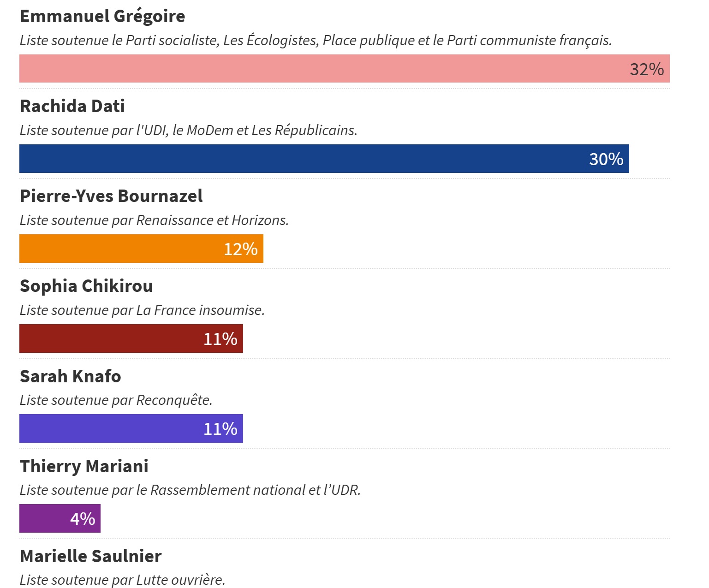The width and height of the screenshot is (709, 588).
Task: Click the Lutte ouvrière list description
Action: pos(122,580)
